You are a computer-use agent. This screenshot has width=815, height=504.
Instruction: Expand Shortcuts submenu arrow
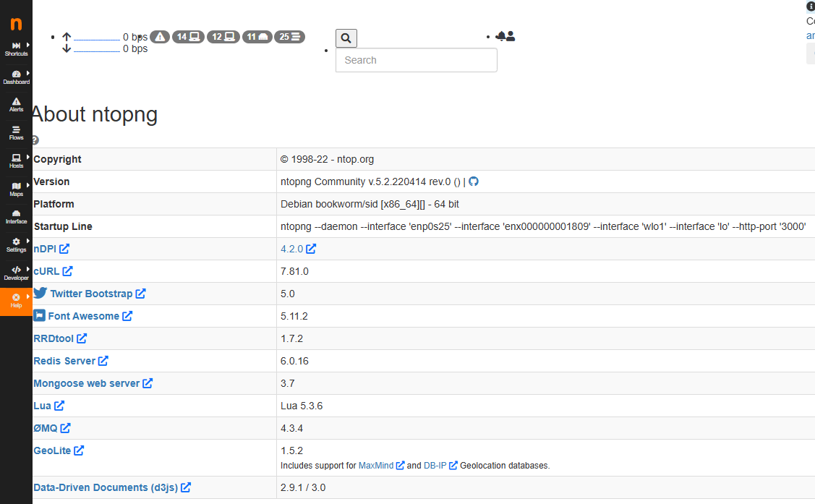(x=28, y=46)
